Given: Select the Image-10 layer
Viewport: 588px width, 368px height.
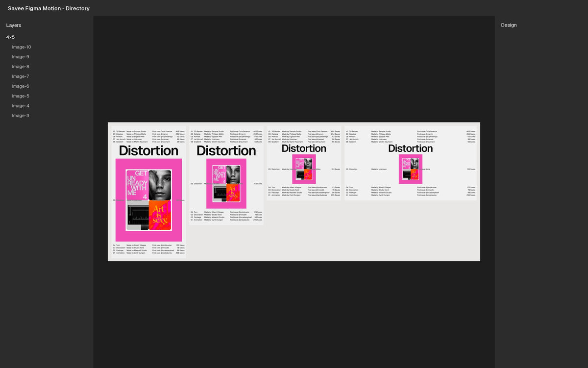Looking at the screenshot, I should (22, 47).
